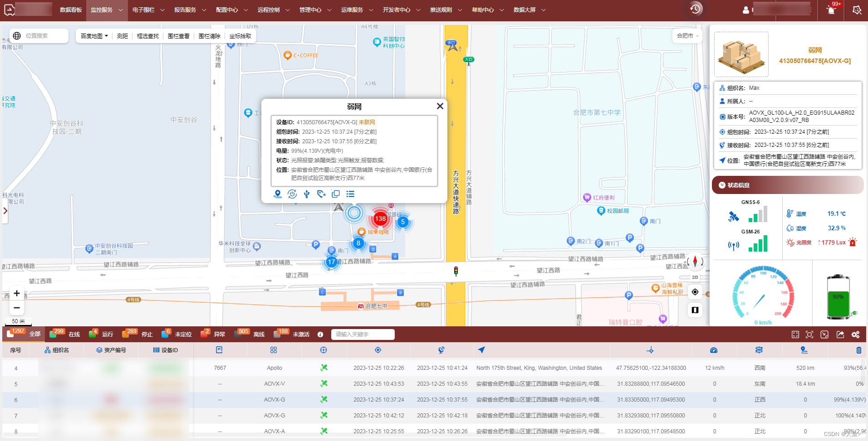The width and height of the screenshot is (868, 441).
Task: Open the 电子围栏 menu
Action: pos(148,10)
